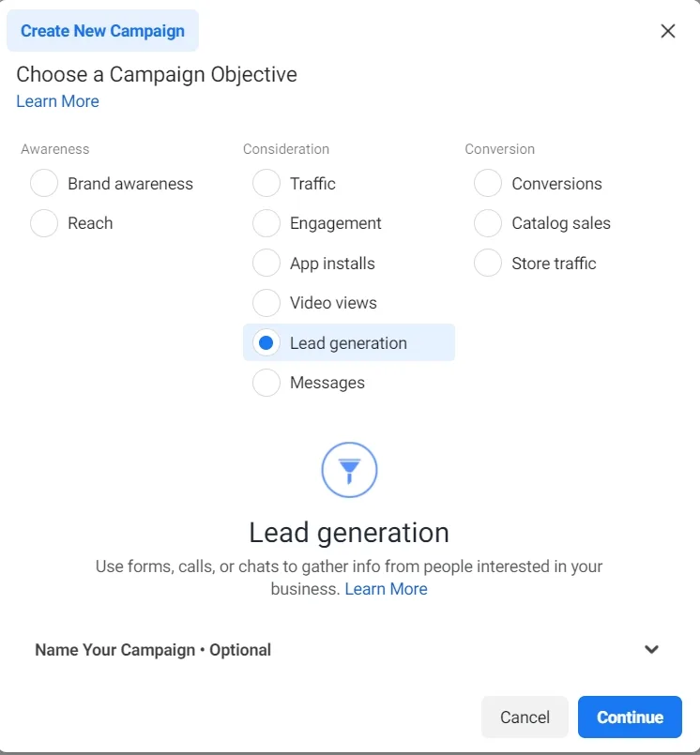The width and height of the screenshot is (700, 755).
Task: Pick App installs as the objective
Action: coord(266,263)
